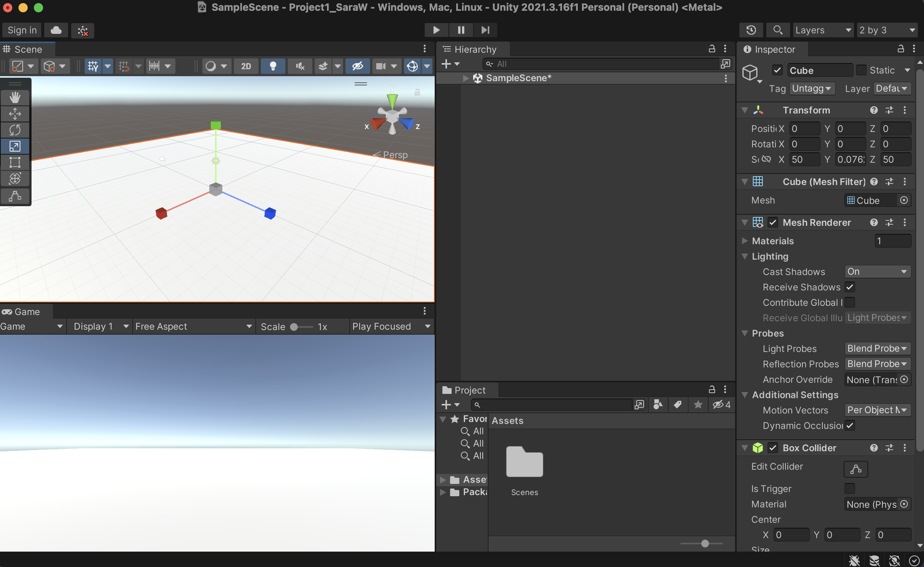Viewport: 924px width, 567px height.
Task: Search by type in Project panel
Action: tap(658, 404)
